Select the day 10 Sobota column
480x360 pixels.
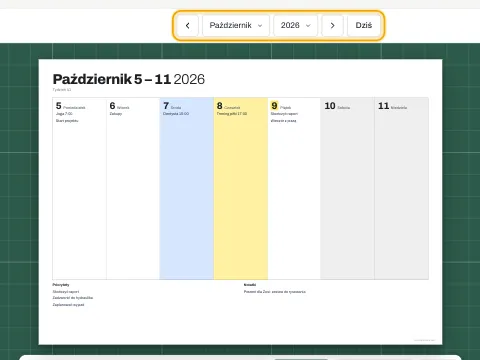[347, 188]
